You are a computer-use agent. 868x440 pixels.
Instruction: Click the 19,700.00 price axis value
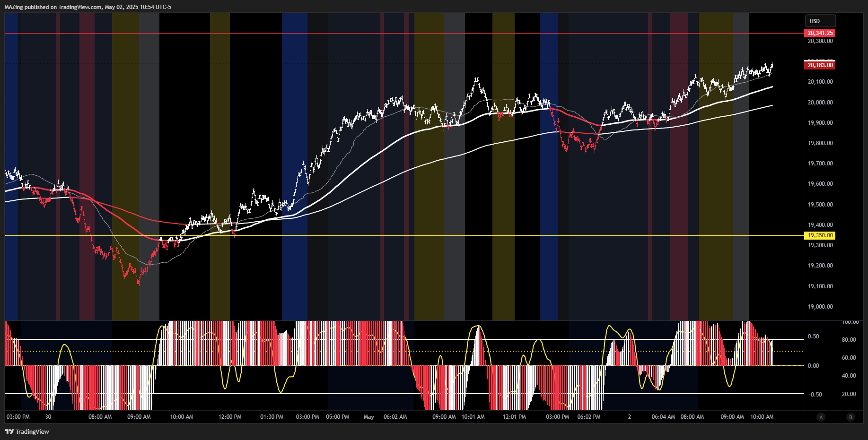point(820,164)
